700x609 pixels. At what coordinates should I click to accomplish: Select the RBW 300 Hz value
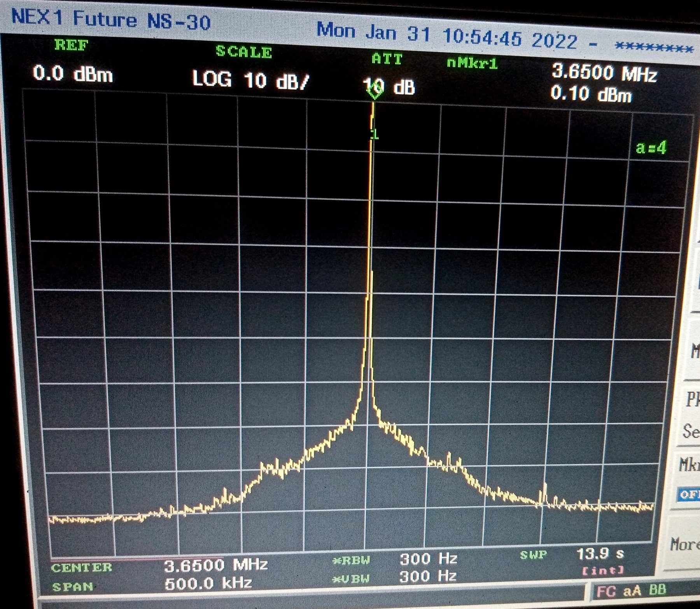coord(428,559)
